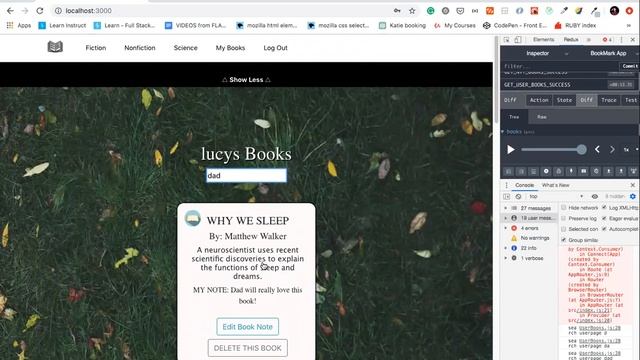The width and height of the screenshot is (640, 360).
Task: Click Log Out link
Action: pyautogui.click(x=276, y=48)
